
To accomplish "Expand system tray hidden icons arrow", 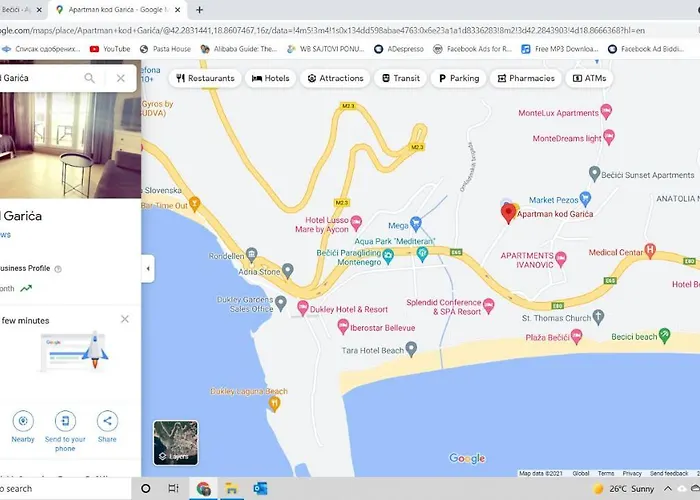I will click(x=667, y=488).
